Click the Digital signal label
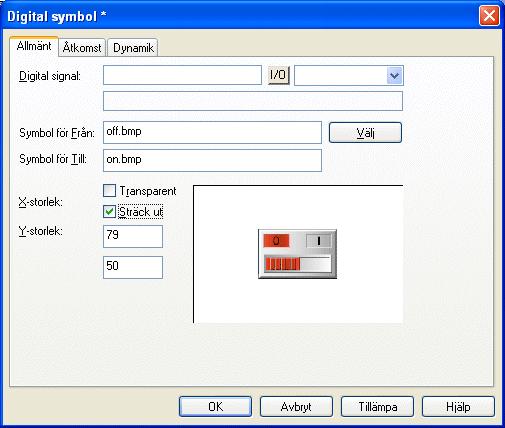Viewport: 505px width, 428px height. [x=50, y=76]
